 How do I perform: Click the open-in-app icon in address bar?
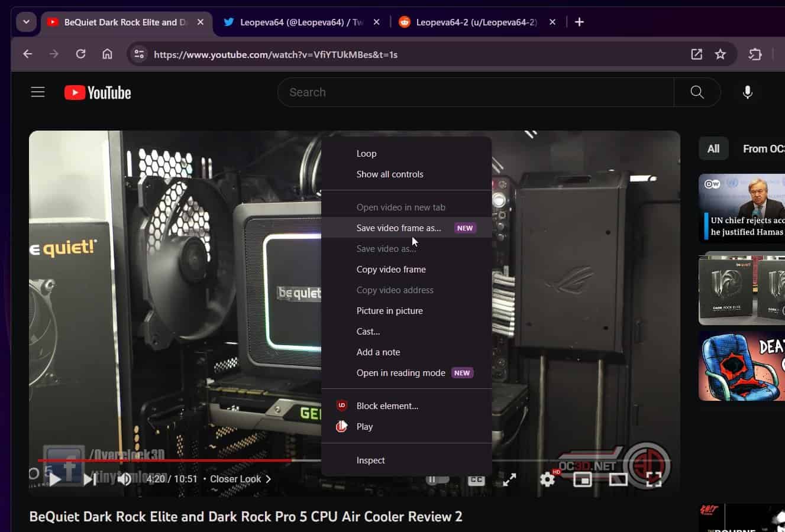696,54
